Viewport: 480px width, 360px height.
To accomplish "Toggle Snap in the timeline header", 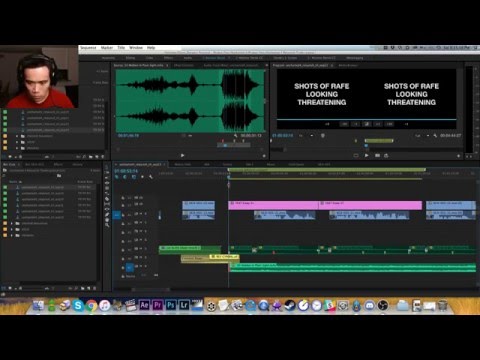I will click(125, 177).
